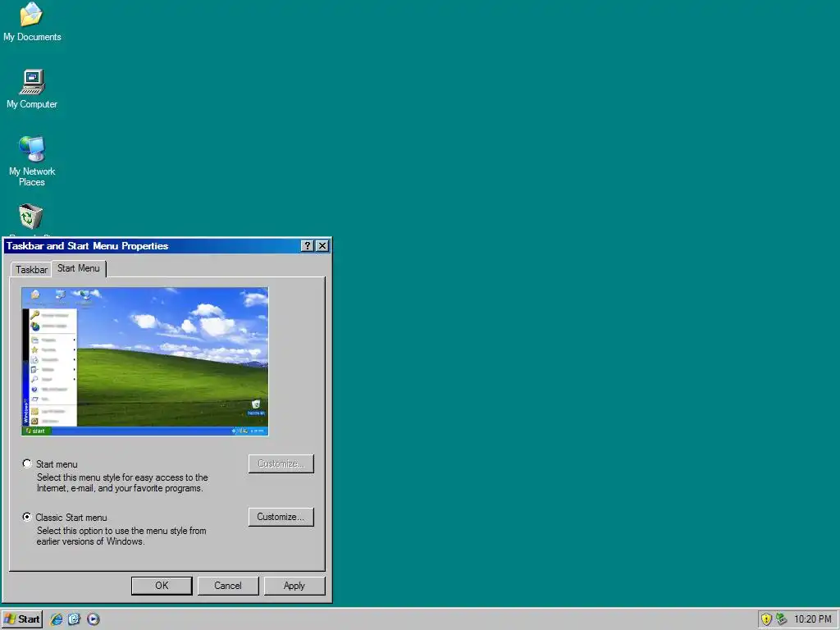Cancel the Taskbar Properties dialog
840x630 pixels.
pyautogui.click(x=228, y=586)
